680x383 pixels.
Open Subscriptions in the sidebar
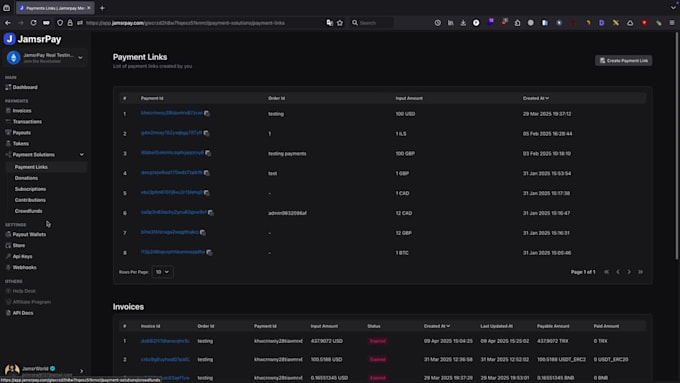pyautogui.click(x=30, y=189)
